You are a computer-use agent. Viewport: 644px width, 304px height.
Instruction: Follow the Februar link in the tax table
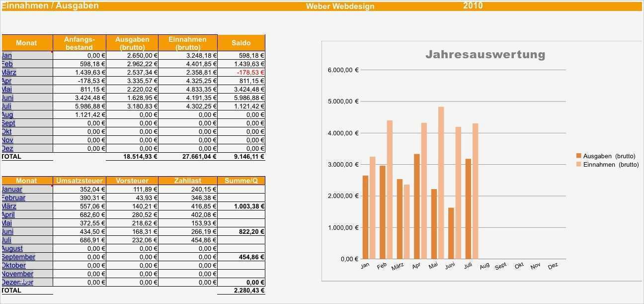(13, 198)
